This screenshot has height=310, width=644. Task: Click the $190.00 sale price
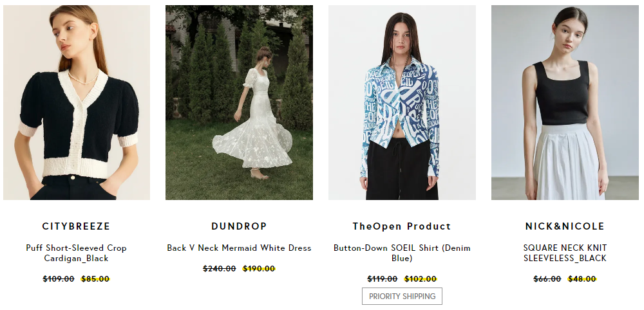coord(259,269)
